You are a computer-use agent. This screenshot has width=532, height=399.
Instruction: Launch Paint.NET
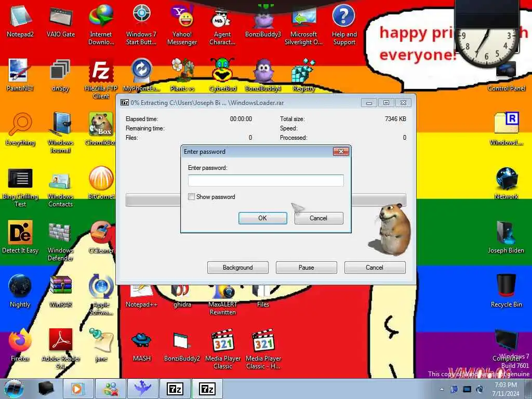coord(20,75)
